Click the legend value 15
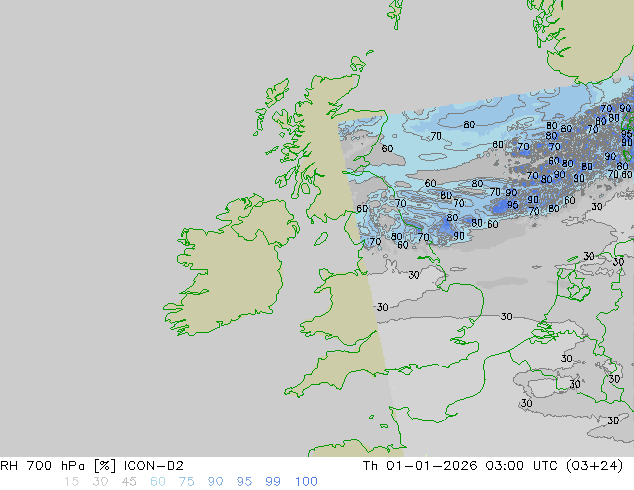634x490 pixels. click(71, 482)
